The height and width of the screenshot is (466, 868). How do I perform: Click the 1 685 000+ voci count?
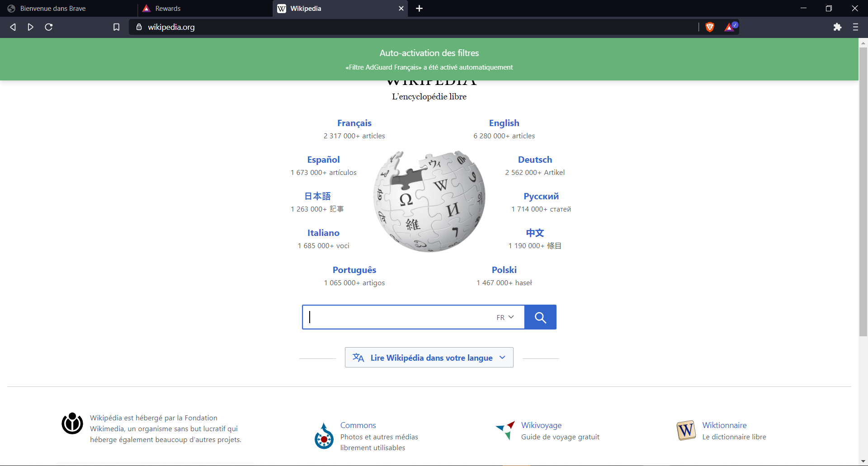(x=324, y=246)
